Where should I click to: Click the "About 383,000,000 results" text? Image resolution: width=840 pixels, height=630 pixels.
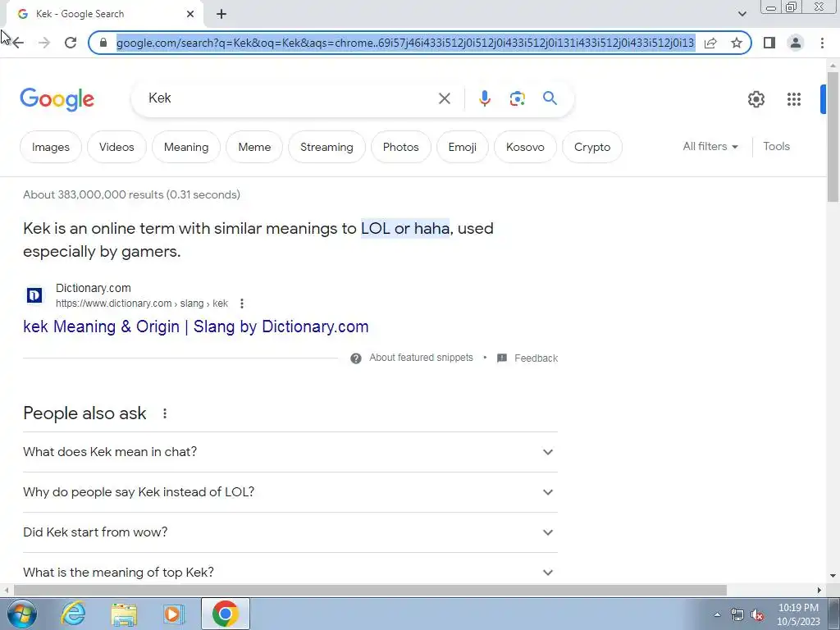point(131,195)
